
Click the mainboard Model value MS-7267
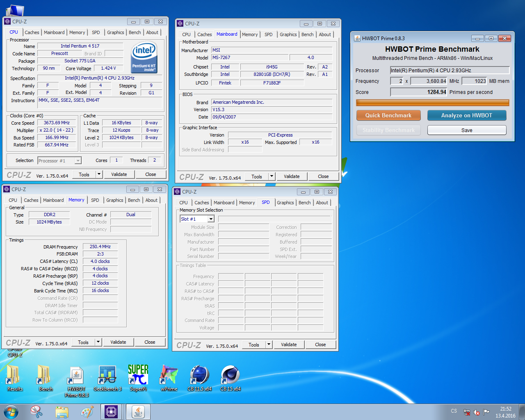point(249,57)
